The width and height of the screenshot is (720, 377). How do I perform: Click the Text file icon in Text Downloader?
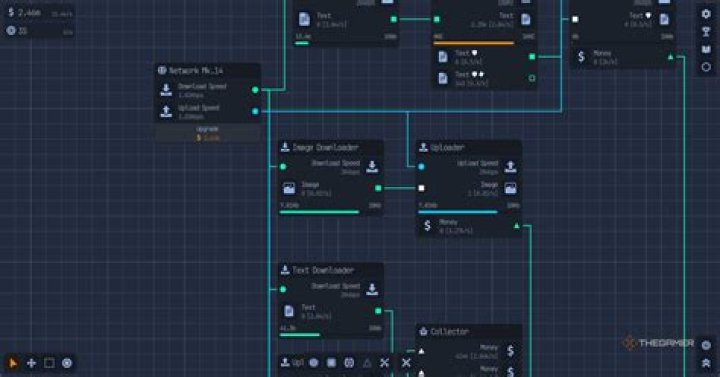pyautogui.click(x=289, y=311)
